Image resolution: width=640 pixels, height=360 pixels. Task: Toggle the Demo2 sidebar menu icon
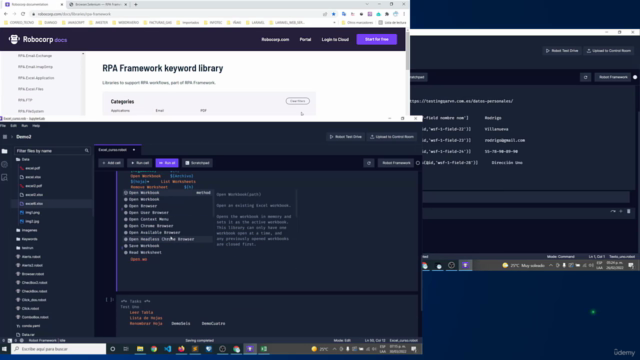pyautogui.click(x=5, y=137)
